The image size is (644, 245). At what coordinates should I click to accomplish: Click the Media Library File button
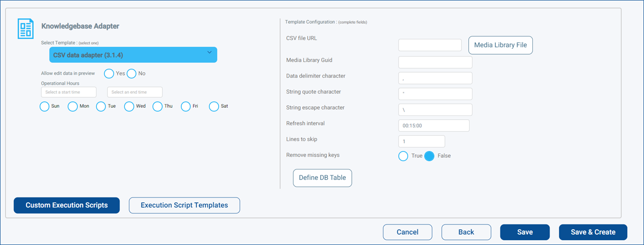[x=501, y=45]
